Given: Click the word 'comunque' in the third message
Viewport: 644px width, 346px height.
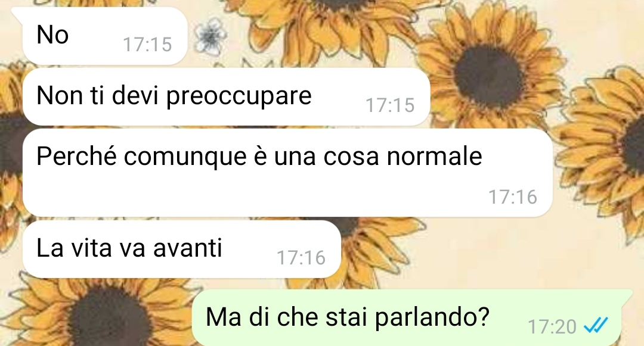Looking at the screenshot, I should 185,157.
